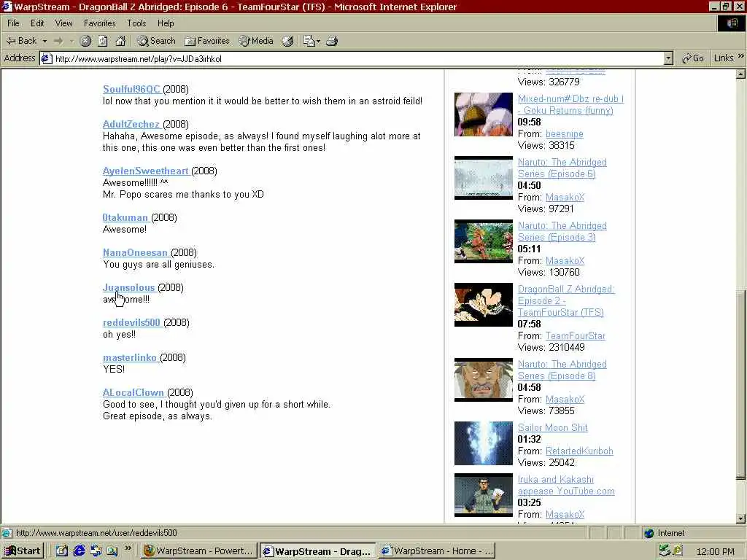The height and width of the screenshot is (560, 747).
Task: Open Iruka and Kakashi video thumbnail
Action: coord(483,495)
